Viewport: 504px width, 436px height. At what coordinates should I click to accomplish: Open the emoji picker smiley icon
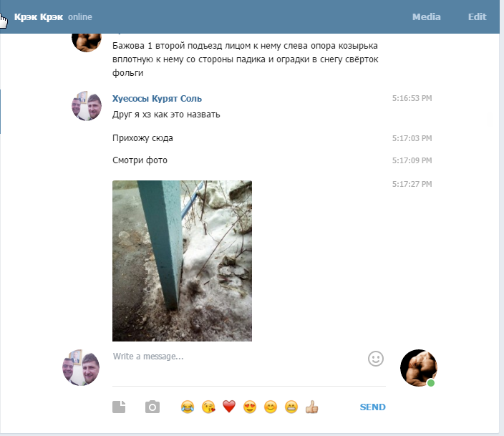coord(375,359)
